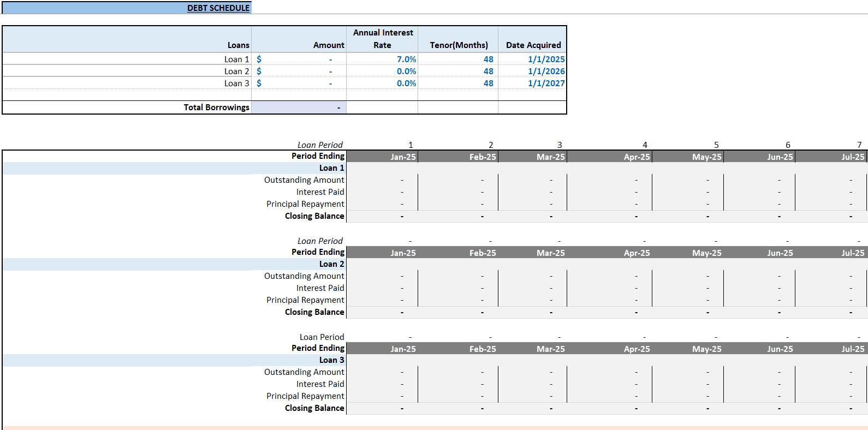The height and width of the screenshot is (430, 868).
Task: Select Loan 1 interest rate 7.0% cell
Action: 382,59
